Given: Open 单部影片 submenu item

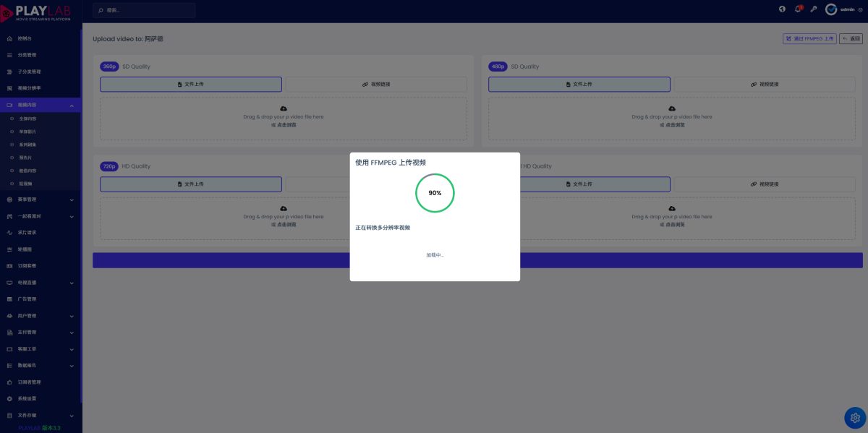Looking at the screenshot, I should pyautogui.click(x=27, y=132).
